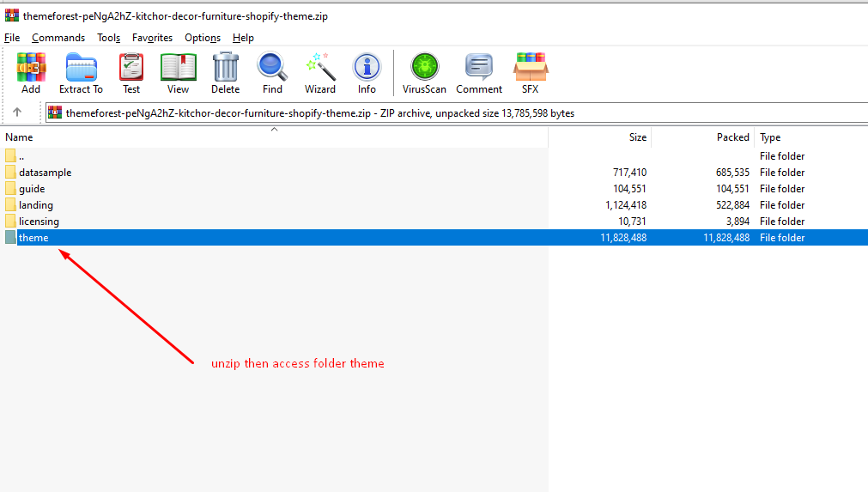Open the File menu
Viewport: 868px width, 492px height.
pyautogui.click(x=12, y=38)
